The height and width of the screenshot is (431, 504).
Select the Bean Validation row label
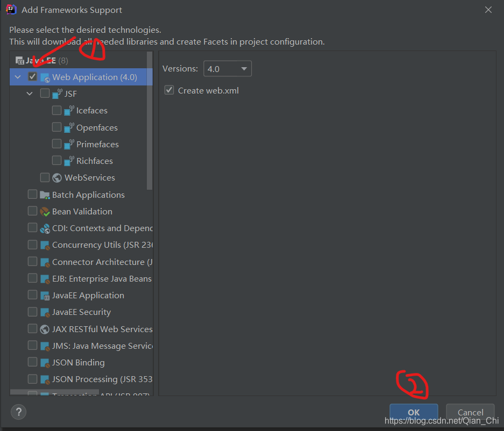coord(82,212)
